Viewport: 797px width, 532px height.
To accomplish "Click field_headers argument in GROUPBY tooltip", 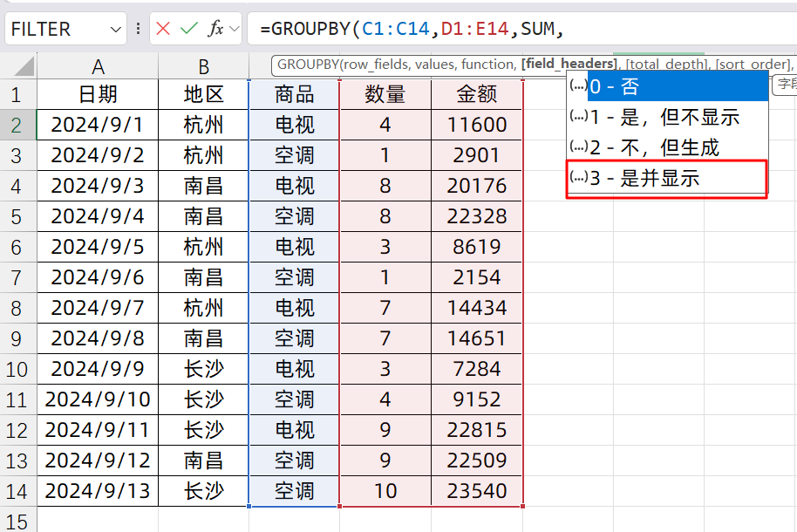I will coord(569,64).
